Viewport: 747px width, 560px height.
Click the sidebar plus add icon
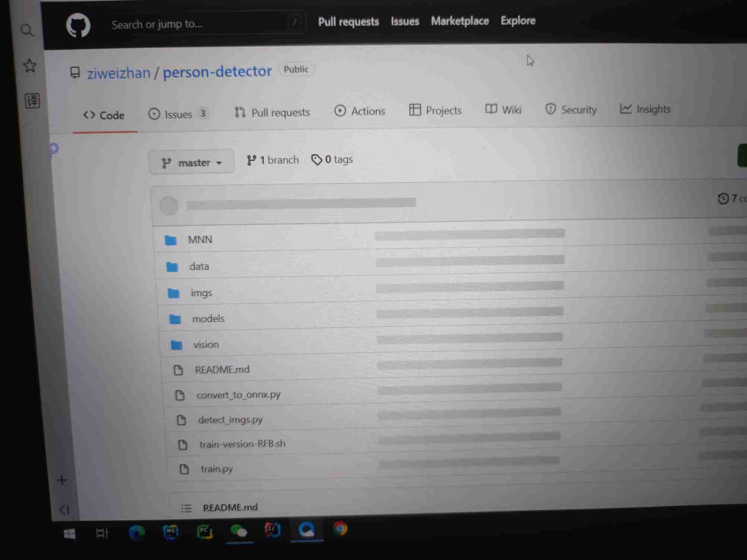62,480
